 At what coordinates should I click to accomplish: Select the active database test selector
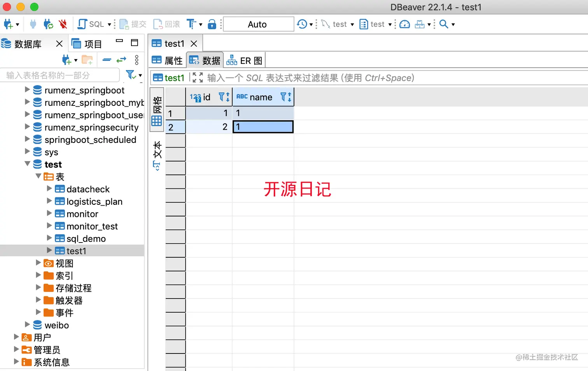click(375, 24)
